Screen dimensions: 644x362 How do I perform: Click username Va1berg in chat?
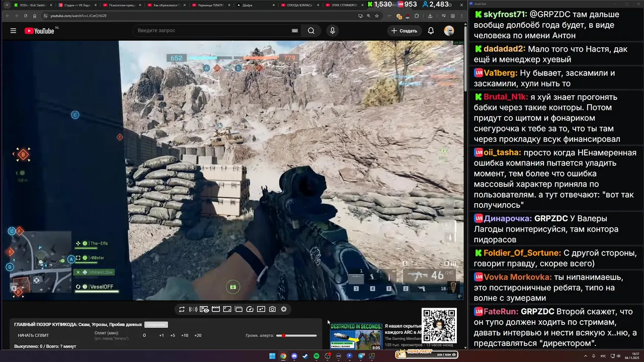pos(500,73)
